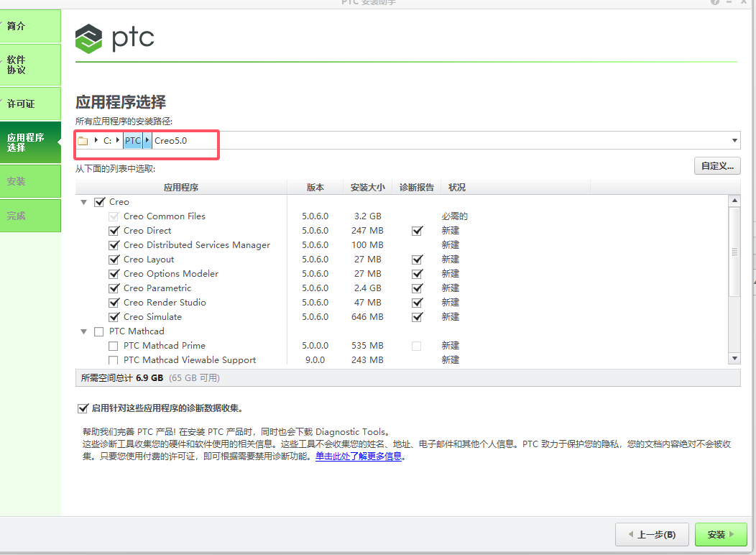
Task: Uncheck Creo Distributed Services Manager
Action: click(x=114, y=245)
